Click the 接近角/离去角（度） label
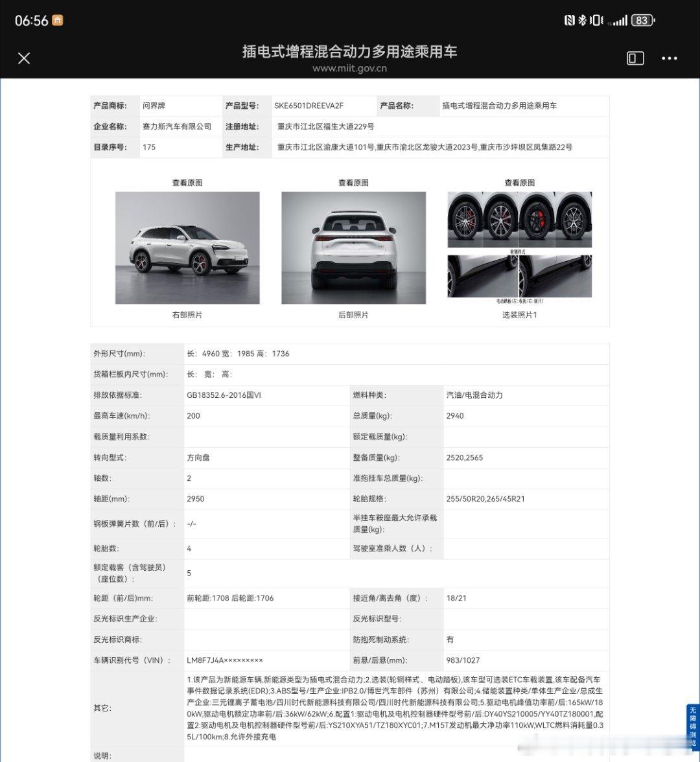The height and width of the screenshot is (762, 700). [x=390, y=598]
